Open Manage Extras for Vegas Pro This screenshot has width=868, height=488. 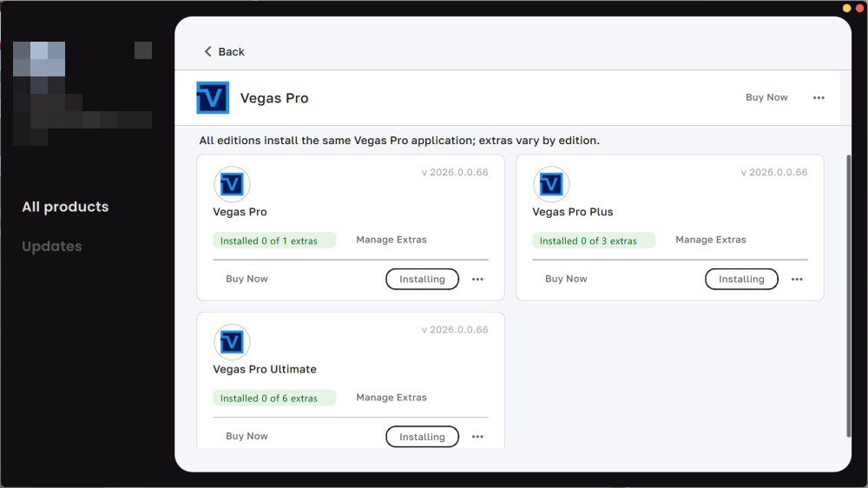pos(391,240)
